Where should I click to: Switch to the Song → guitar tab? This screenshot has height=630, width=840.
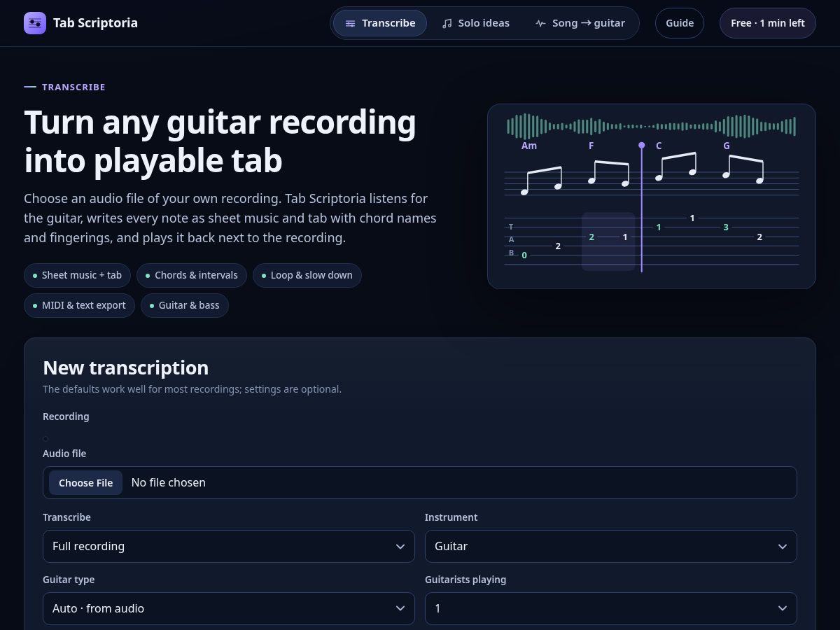(x=580, y=23)
